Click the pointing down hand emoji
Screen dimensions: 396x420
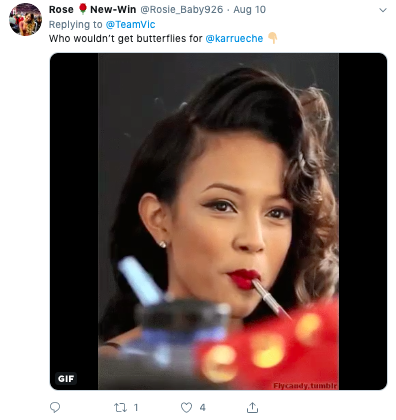coord(272,38)
